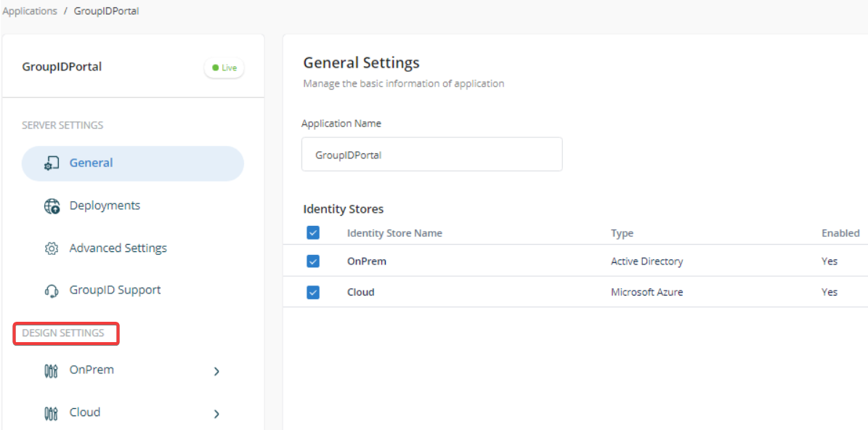Uncheck the Cloud identity store checkbox
Viewport: 868px width, 430px height.
(313, 292)
